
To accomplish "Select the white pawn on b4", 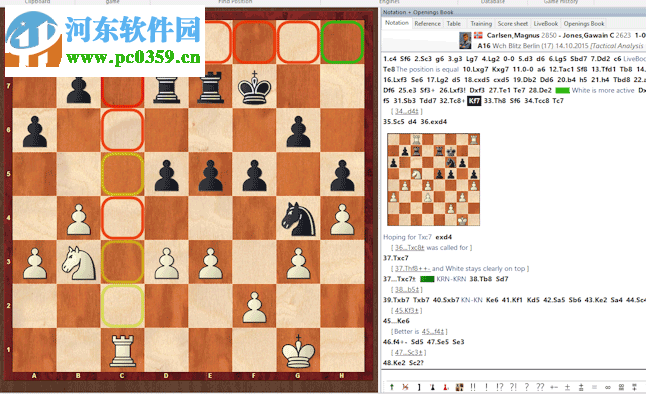I will click(78, 219).
